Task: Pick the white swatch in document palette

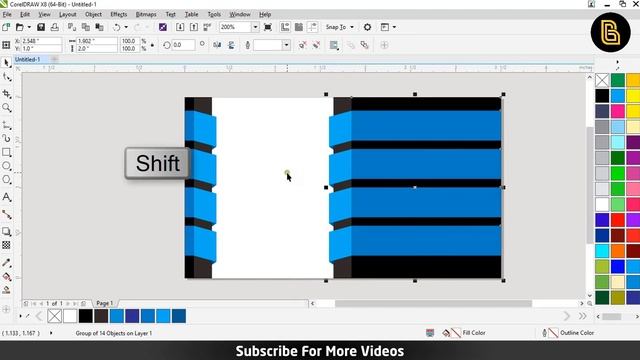Action: click(x=70, y=316)
